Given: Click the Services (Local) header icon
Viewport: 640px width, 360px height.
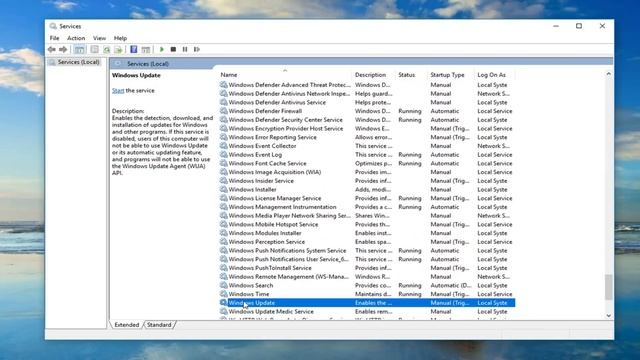Looking at the screenshot, I should (x=118, y=64).
